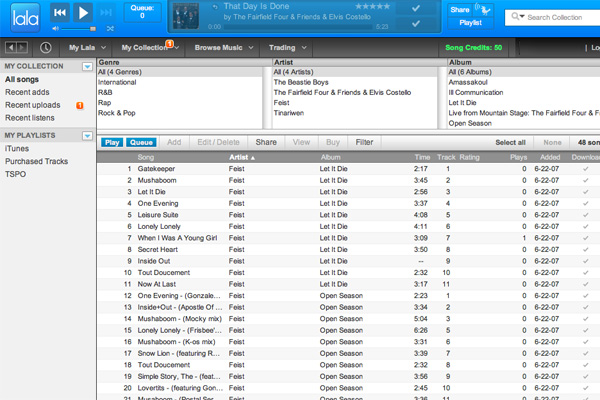Sort by Artist column header
This screenshot has height=400, width=600.
tap(242, 157)
